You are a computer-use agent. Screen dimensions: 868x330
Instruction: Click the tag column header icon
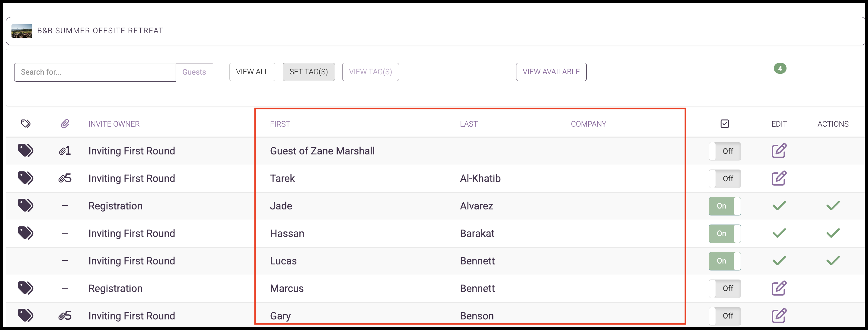point(26,124)
